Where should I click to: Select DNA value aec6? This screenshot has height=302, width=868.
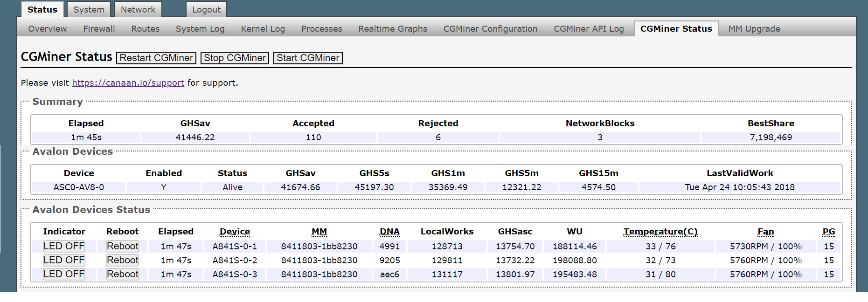point(389,275)
